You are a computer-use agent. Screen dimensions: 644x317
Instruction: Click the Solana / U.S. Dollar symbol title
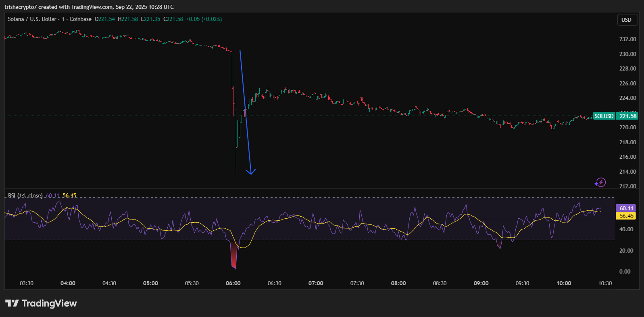(x=32, y=19)
